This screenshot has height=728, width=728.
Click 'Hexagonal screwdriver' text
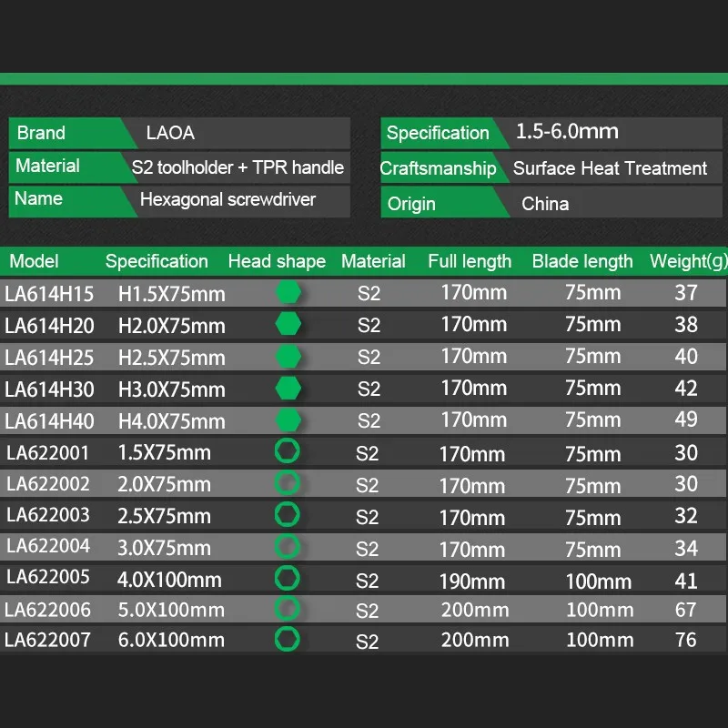tap(227, 199)
